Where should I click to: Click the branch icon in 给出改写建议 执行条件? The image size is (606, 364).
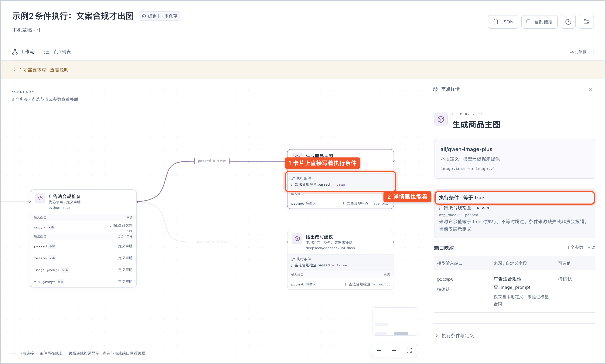coord(293,259)
